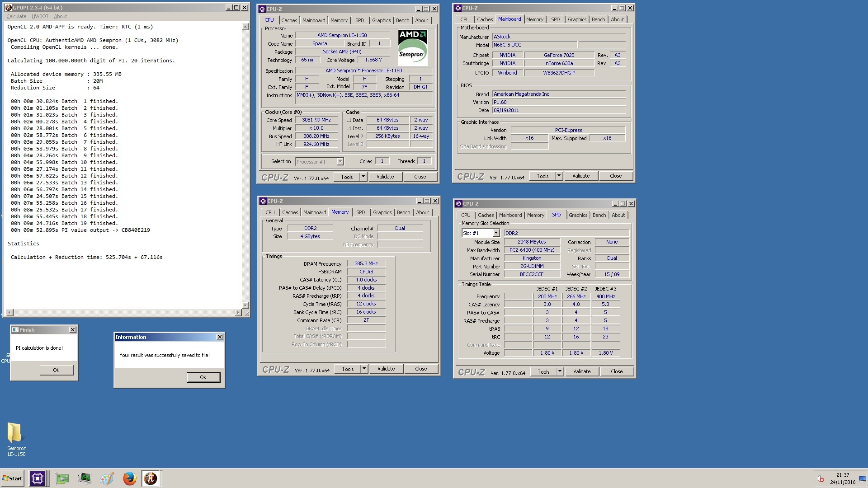Open the CPU-Z taskbar icon

(x=38, y=478)
